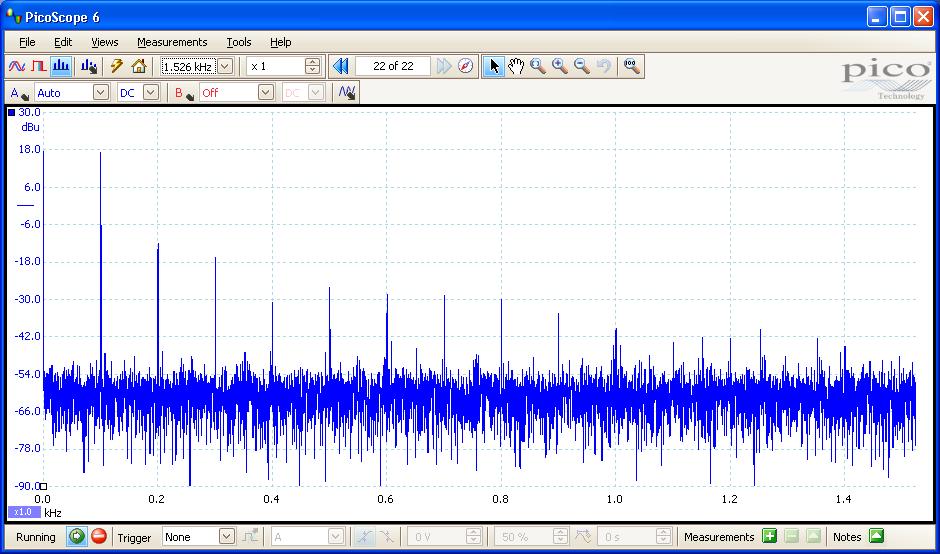
Task: Click the spectrum mode icon
Action: [x=61, y=66]
